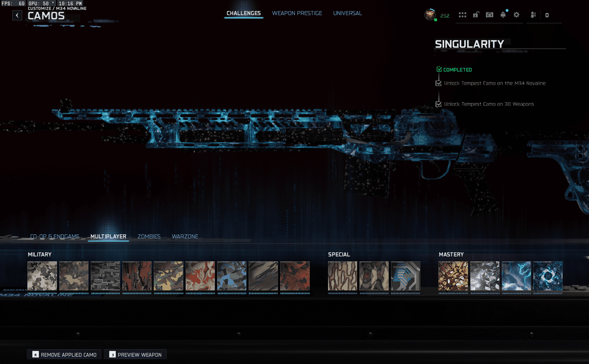589x364 pixels.
Task: Click the Unlock Tempest Camo on M34 Novaline checkbox
Action: click(x=439, y=83)
